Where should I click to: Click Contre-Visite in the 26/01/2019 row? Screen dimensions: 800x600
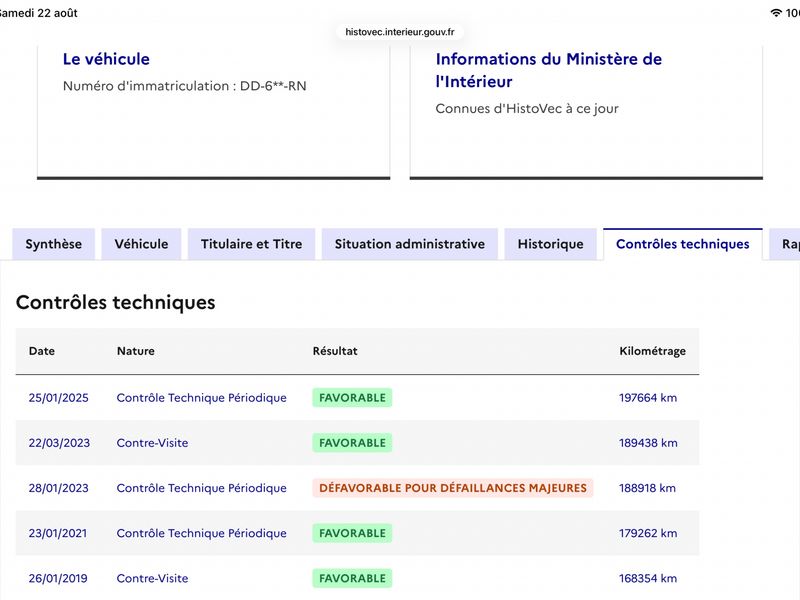coord(153,579)
